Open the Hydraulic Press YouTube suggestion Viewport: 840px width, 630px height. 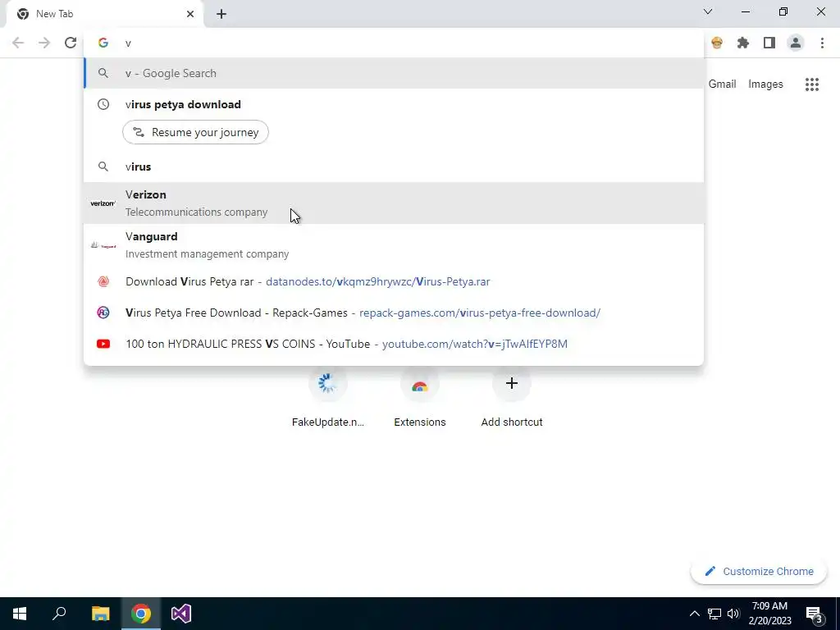pyautogui.click(x=394, y=344)
